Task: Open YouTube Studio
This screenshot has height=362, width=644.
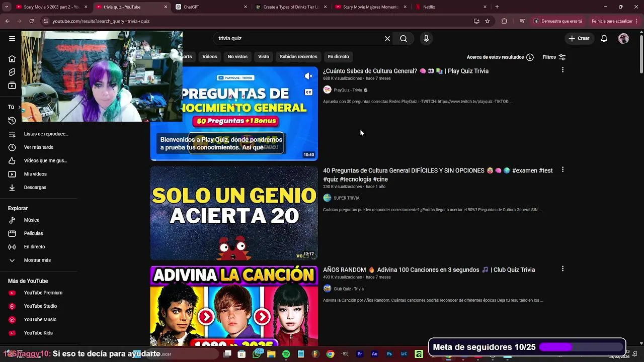Action: pyautogui.click(x=39, y=306)
